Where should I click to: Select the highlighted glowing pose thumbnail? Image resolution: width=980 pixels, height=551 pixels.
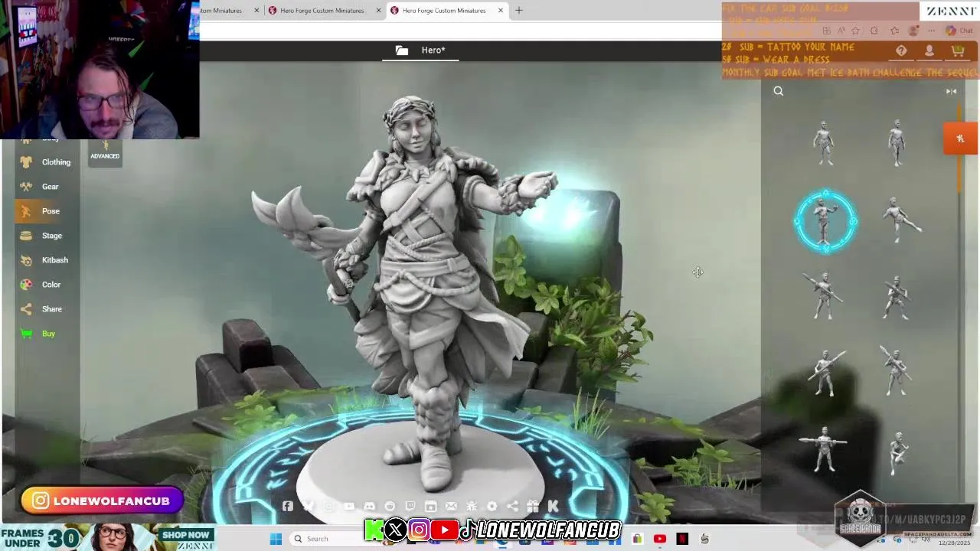click(x=825, y=222)
